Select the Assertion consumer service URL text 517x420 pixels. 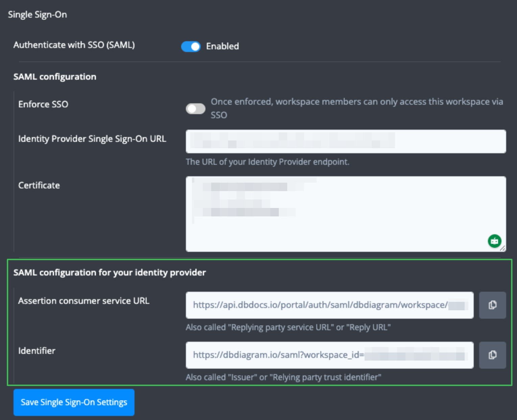tap(329, 305)
